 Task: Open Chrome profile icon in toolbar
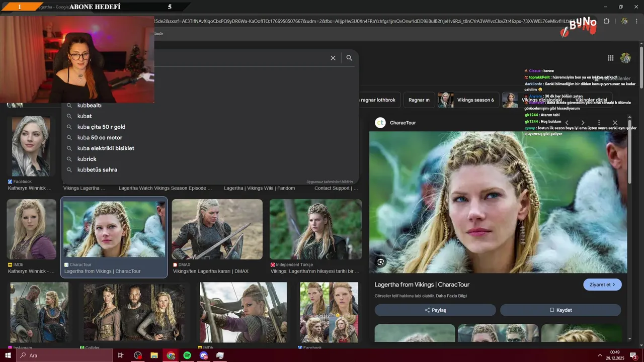624,21
